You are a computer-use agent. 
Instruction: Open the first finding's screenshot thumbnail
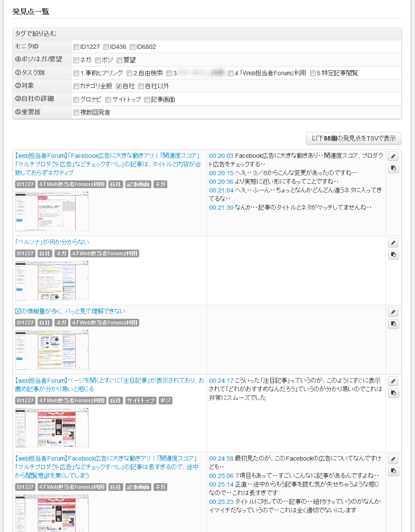coord(52,212)
